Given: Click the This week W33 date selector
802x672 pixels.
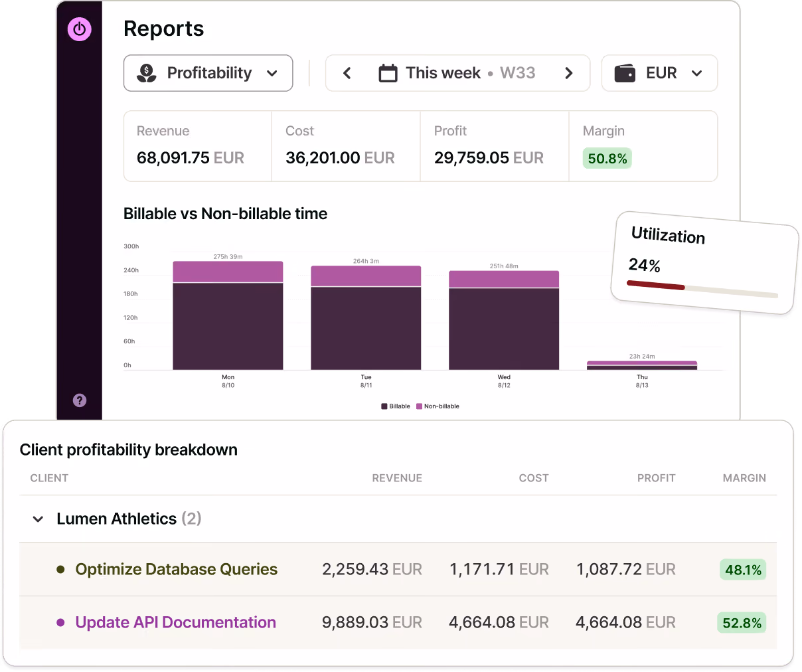Looking at the screenshot, I should (457, 73).
